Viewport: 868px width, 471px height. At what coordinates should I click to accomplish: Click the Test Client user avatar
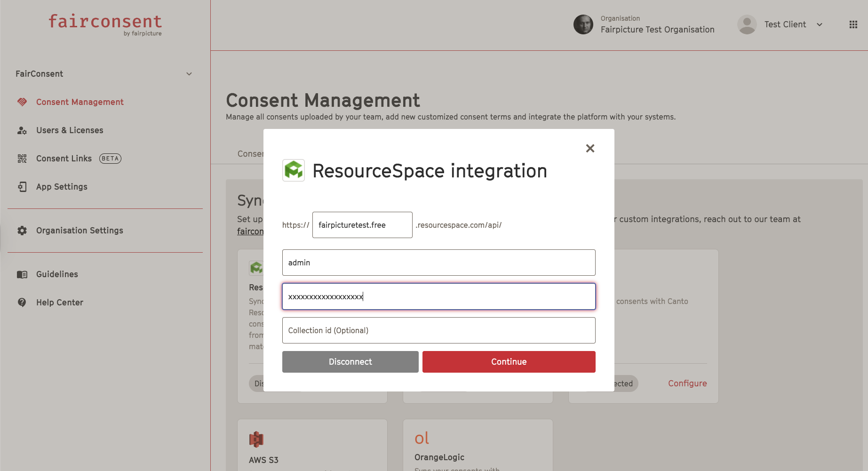[x=747, y=24]
